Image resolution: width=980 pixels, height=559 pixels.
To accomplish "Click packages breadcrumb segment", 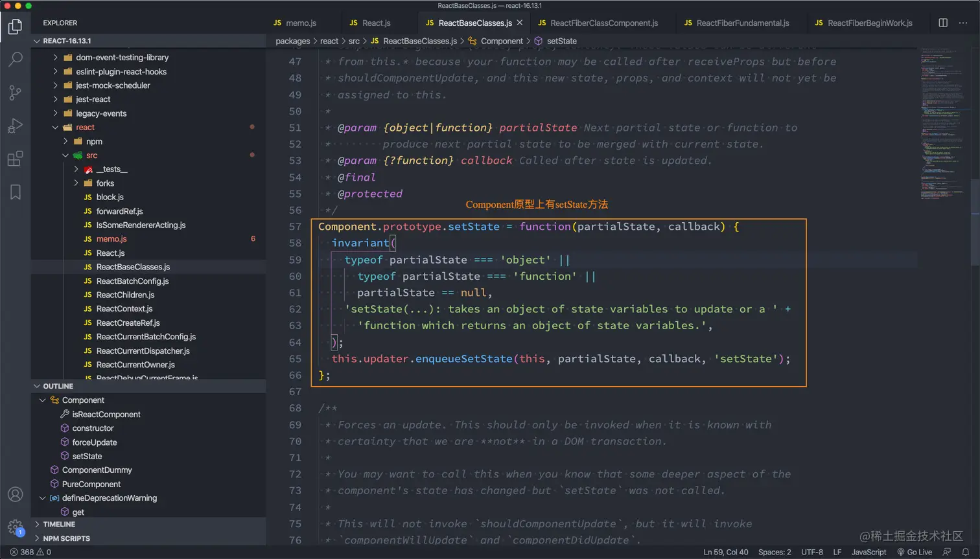I will coord(292,41).
